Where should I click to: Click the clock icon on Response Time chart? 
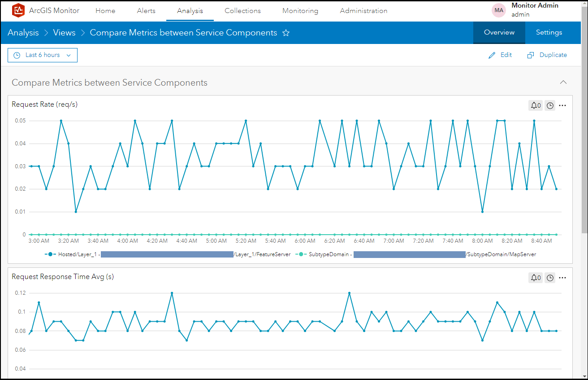point(550,278)
